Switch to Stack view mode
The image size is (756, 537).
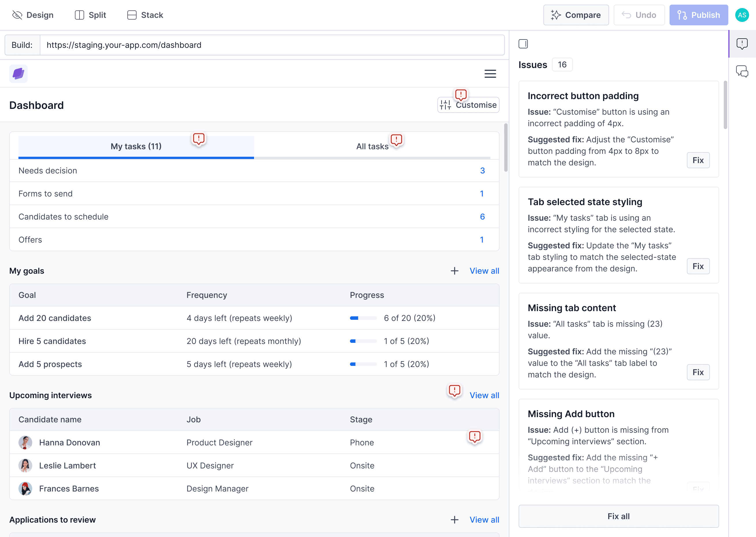[x=145, y=15]
